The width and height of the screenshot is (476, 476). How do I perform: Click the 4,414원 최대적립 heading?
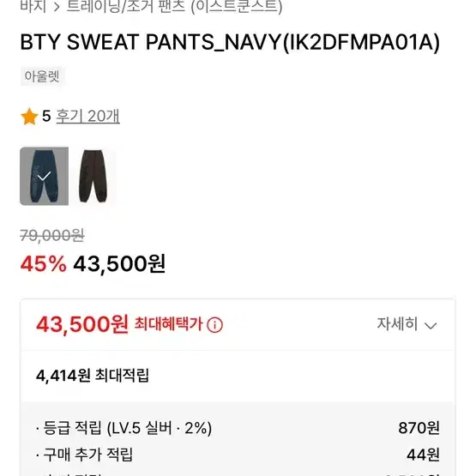point(93,376)
